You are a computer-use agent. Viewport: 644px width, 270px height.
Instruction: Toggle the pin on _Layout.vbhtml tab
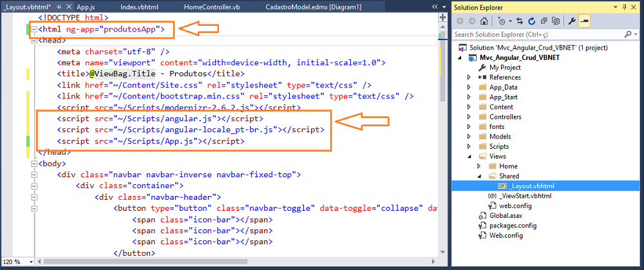pos(59,7)
